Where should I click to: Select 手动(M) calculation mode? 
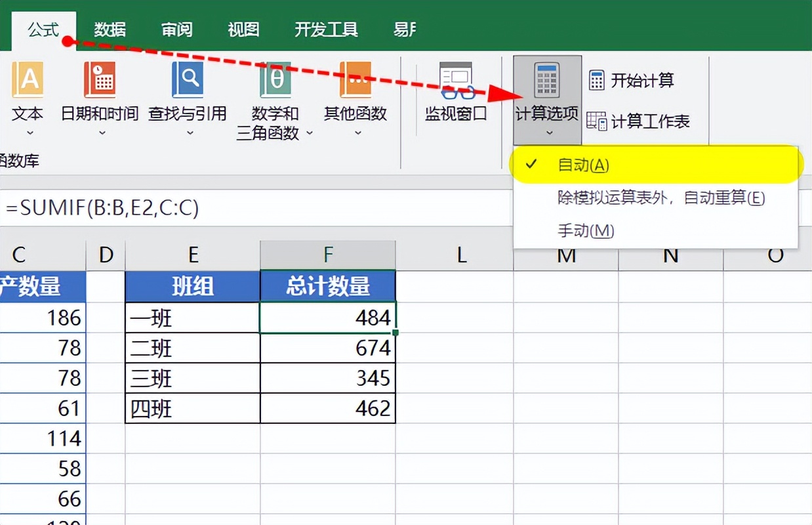pyautogui.click(x=656, y=230)
